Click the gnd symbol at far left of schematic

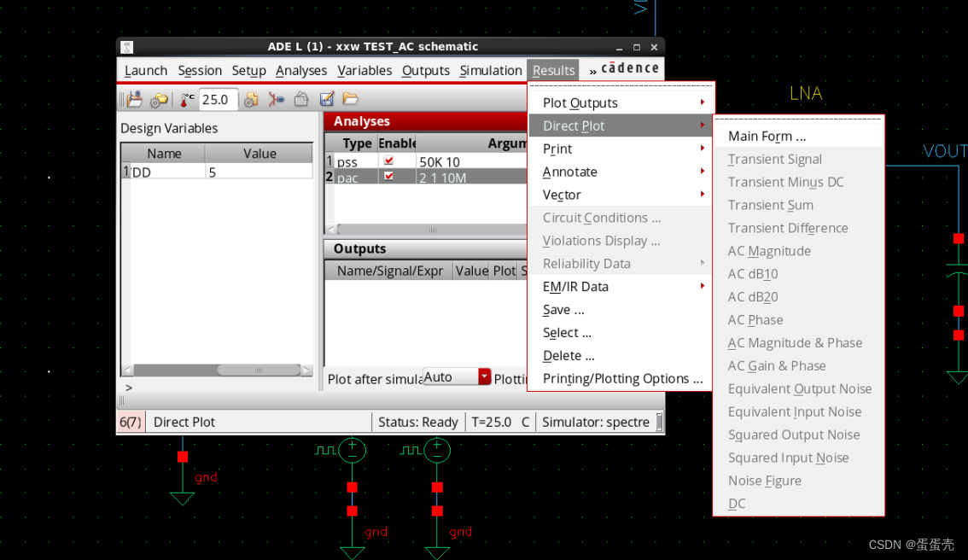pos(183,499)
